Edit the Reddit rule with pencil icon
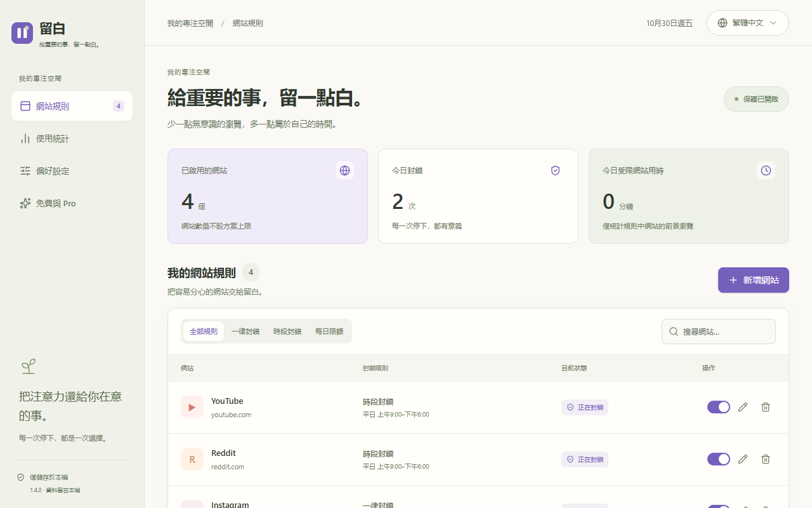This screenshot has height=508, width=812. click(x=743, y=459)
